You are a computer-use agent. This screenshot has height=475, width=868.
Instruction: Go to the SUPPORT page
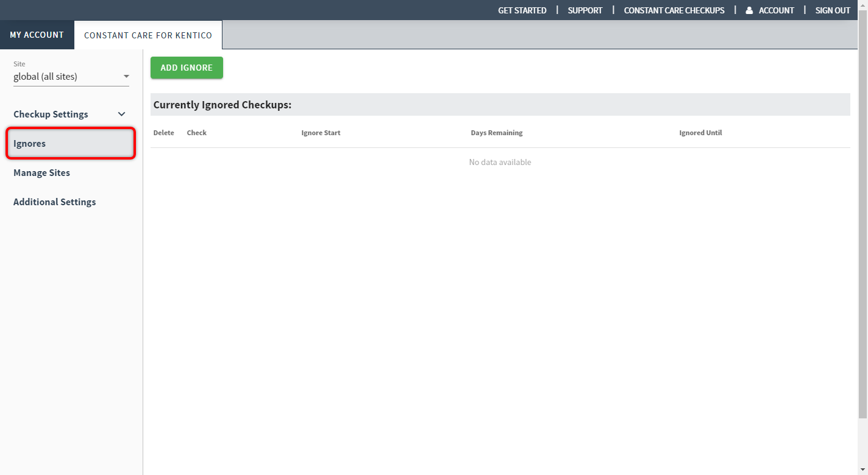585,10
